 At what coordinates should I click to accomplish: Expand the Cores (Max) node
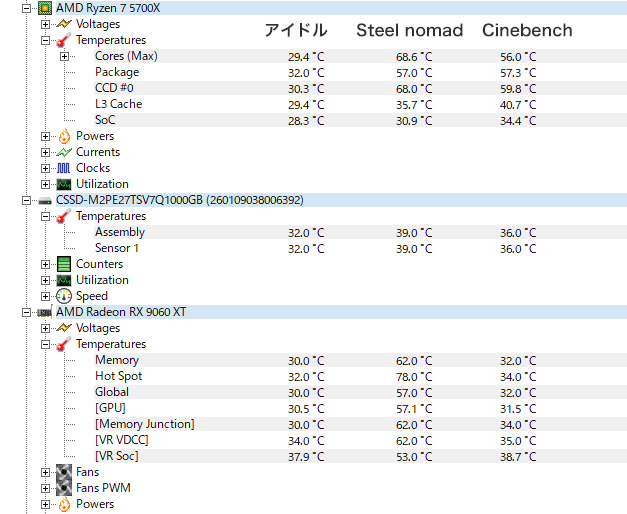[x=64, y=56]
